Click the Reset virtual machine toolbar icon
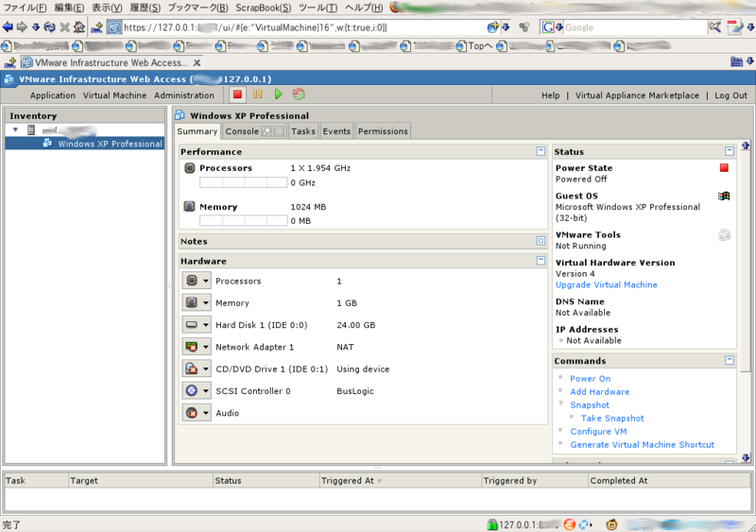This screenshot has width=756, height=532. (x=299, y=94)
